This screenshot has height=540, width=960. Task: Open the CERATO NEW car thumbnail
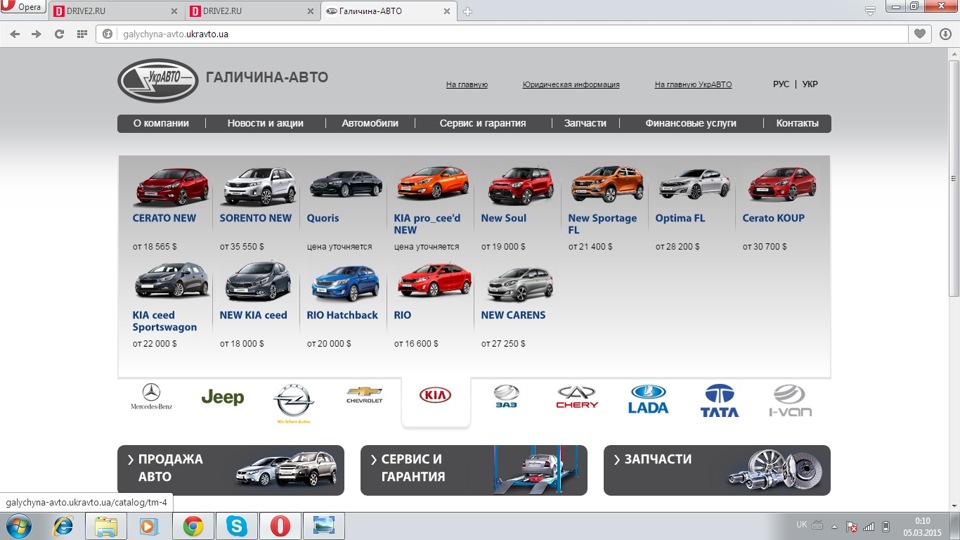tap(172, 186)
